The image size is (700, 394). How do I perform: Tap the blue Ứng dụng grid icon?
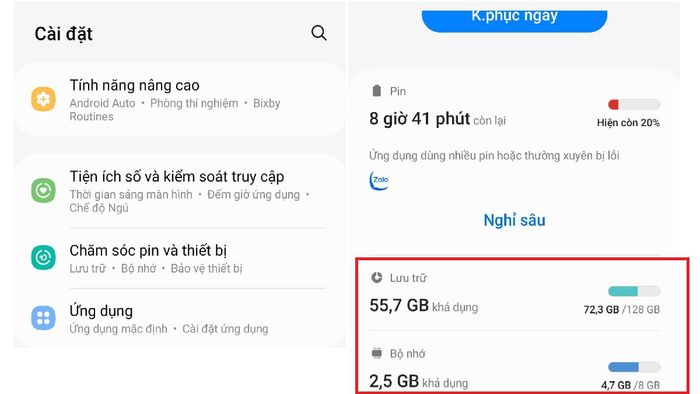click(x=43, y=318)
